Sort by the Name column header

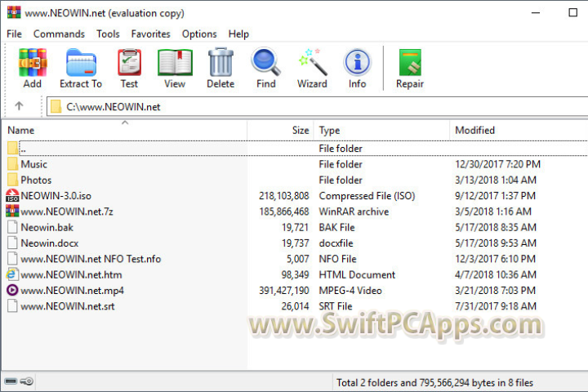click(124, 130)
